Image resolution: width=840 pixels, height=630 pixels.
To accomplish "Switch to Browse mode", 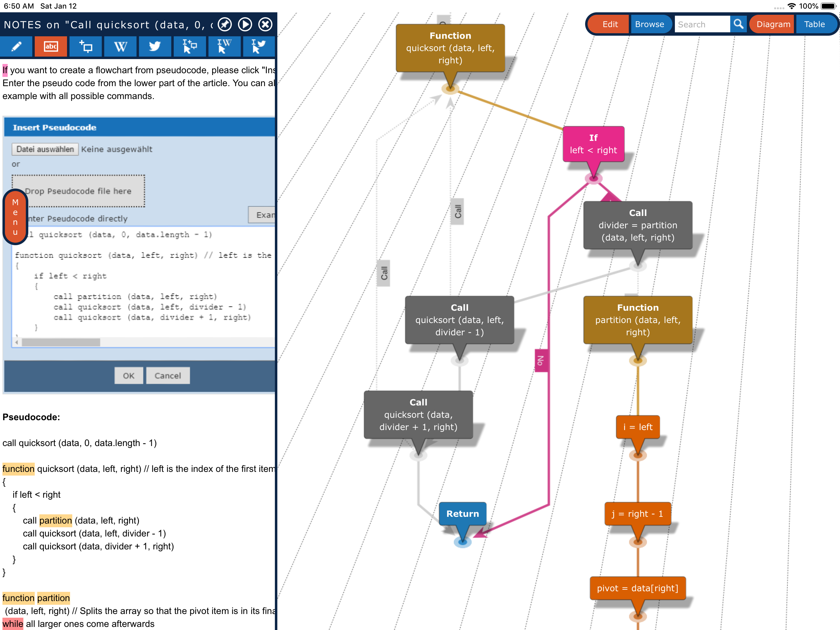I will pyautogui.click(x=649, y=24).
